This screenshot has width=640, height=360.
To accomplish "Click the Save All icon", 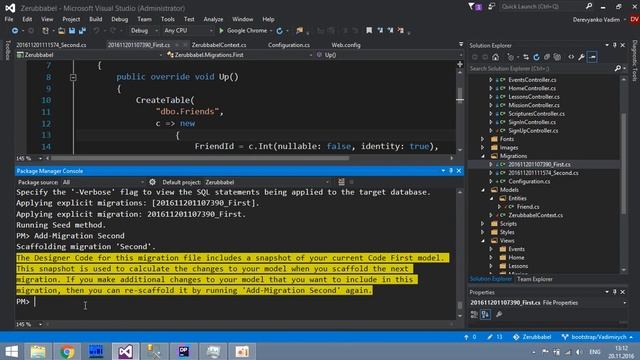I will point(82,31).
